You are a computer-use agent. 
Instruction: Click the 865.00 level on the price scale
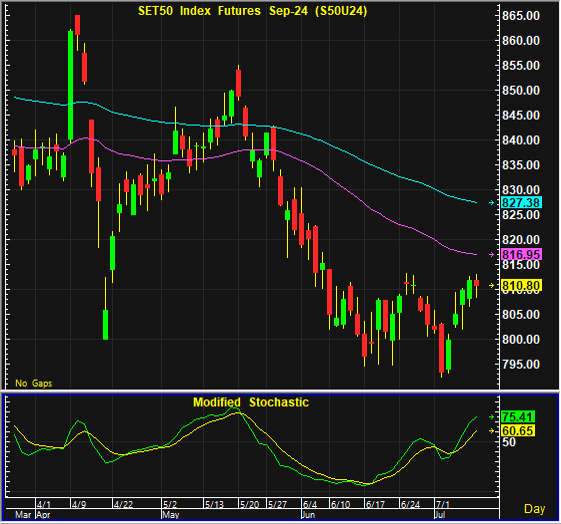pos(521,16)
